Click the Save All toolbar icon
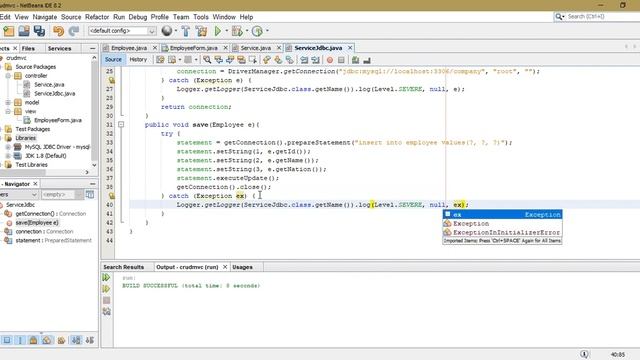The image size is (640, 360). (x=39, y=31)
